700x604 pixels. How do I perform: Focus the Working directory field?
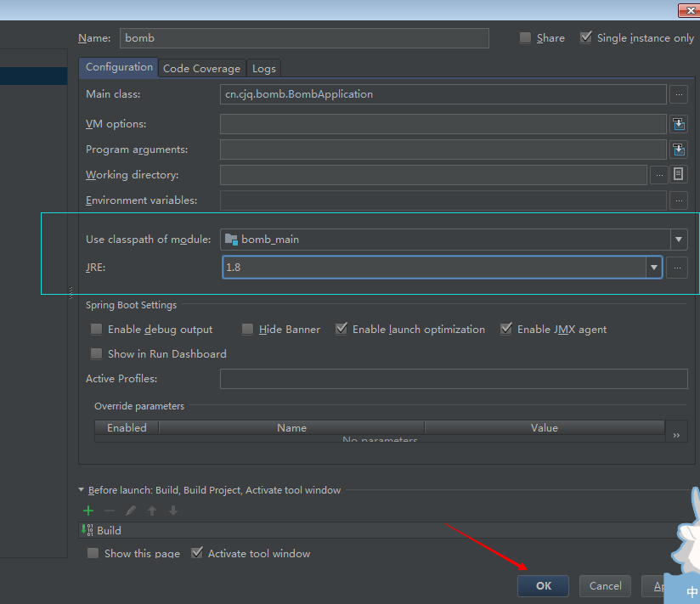(x=433, y=175)
